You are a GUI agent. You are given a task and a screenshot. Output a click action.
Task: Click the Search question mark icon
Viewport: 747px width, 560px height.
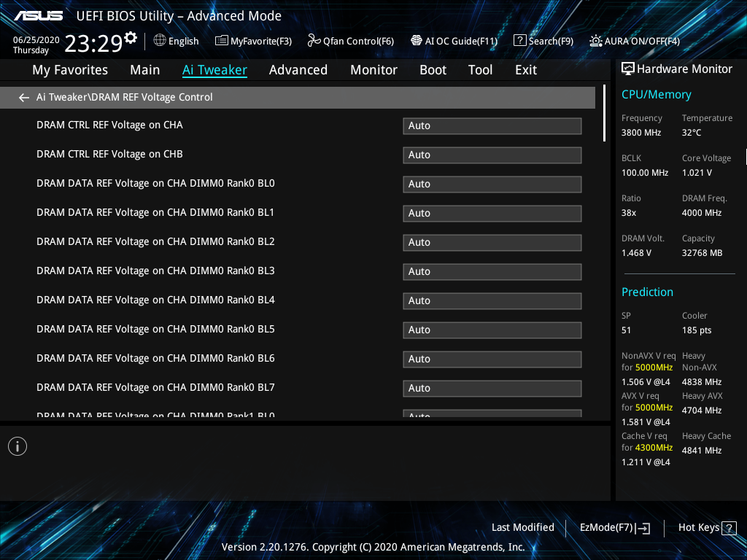point(519,41)
